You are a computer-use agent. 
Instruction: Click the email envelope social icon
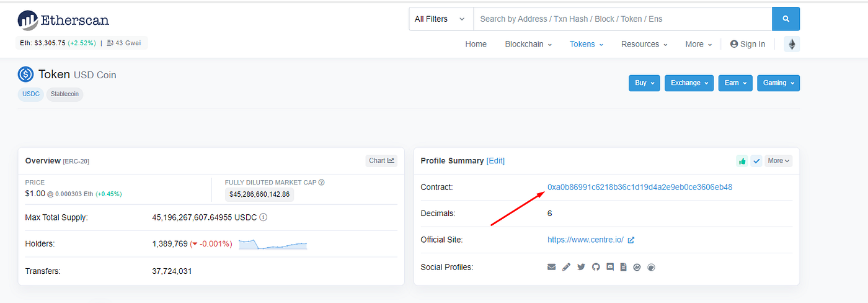click(552, 267)
